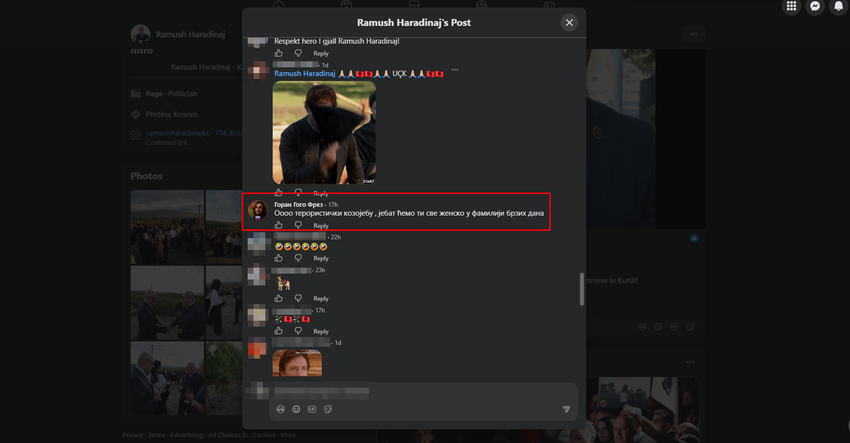
Task: Like the 17h flag emojis comment
Action: pyautogui.click(x=279, y=331)
